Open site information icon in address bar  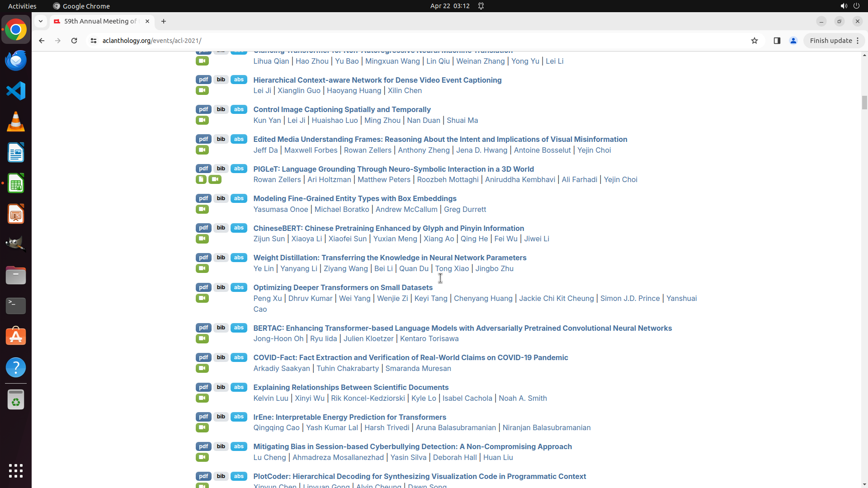pos(94,41)
